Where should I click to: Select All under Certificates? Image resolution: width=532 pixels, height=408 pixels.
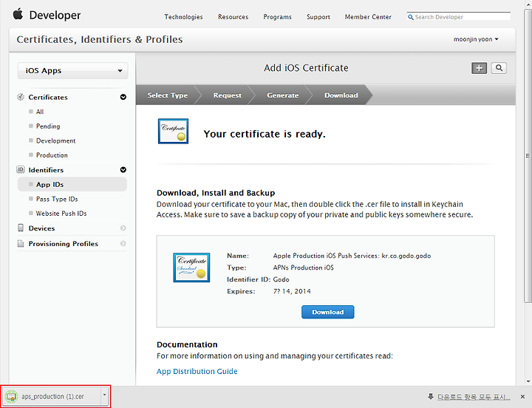40,112
